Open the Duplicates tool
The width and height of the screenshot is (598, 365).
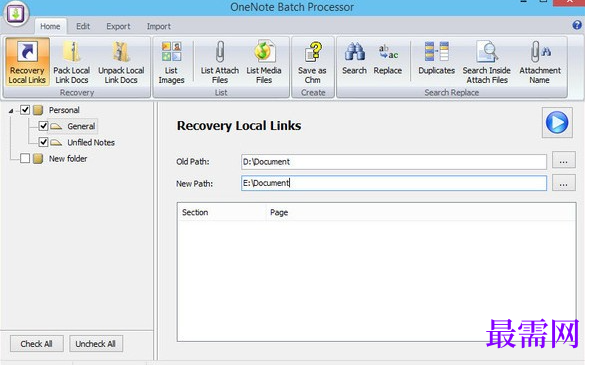point(436,58)
